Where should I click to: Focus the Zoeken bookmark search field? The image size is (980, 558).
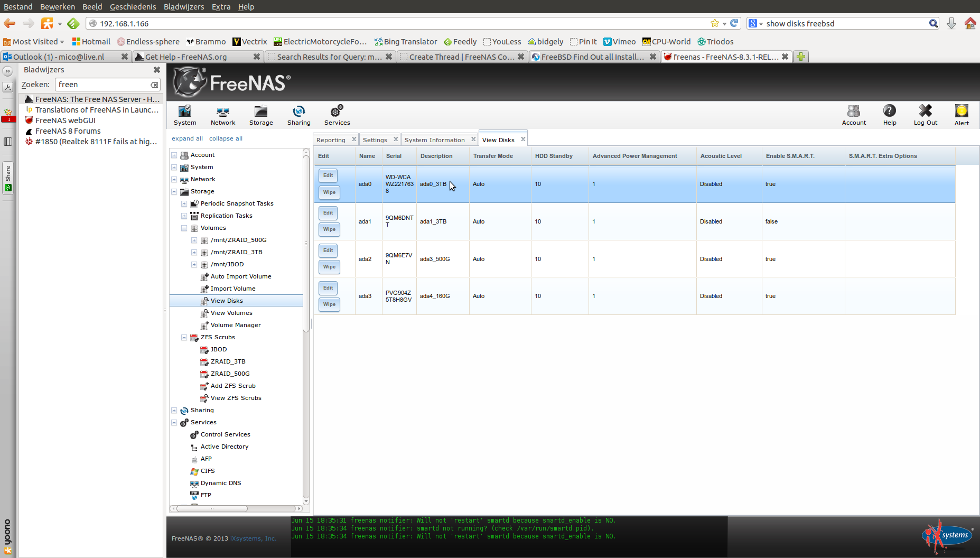(104, 85)
